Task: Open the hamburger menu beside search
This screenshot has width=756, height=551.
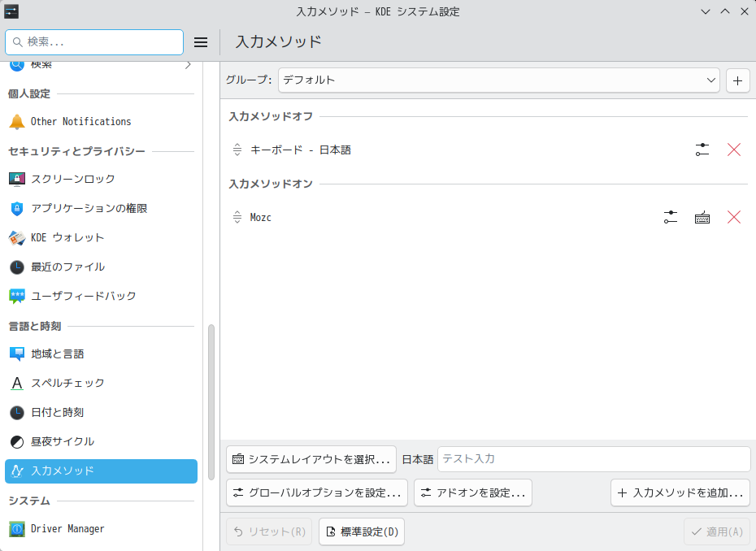Action: (201, 42)
